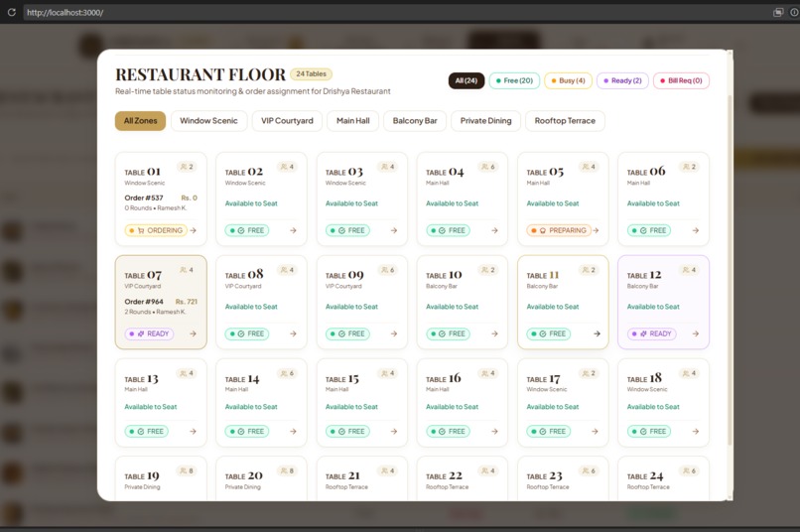Open arrow on Table 11 card
This screenshot has width=800, height=532.
click(x=597, y=333)
